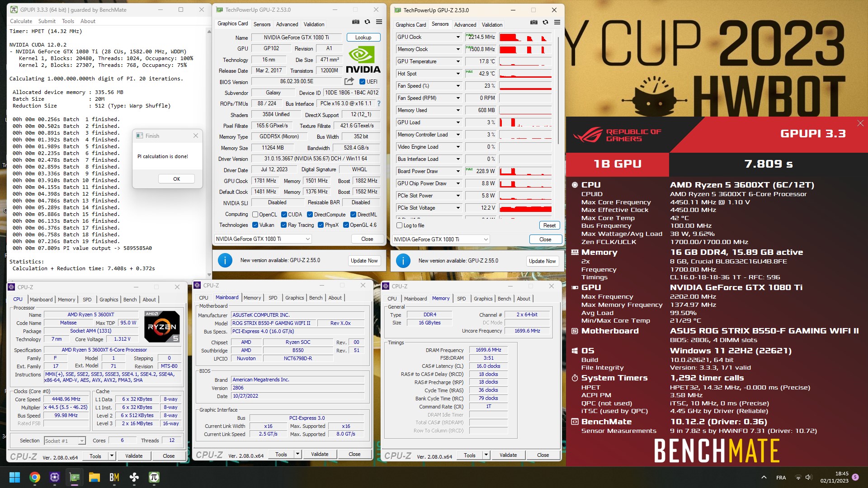This screenshot has width=868, height=488.
Task: Open the Memory Clock sensor dropdown
Action: 458,49
